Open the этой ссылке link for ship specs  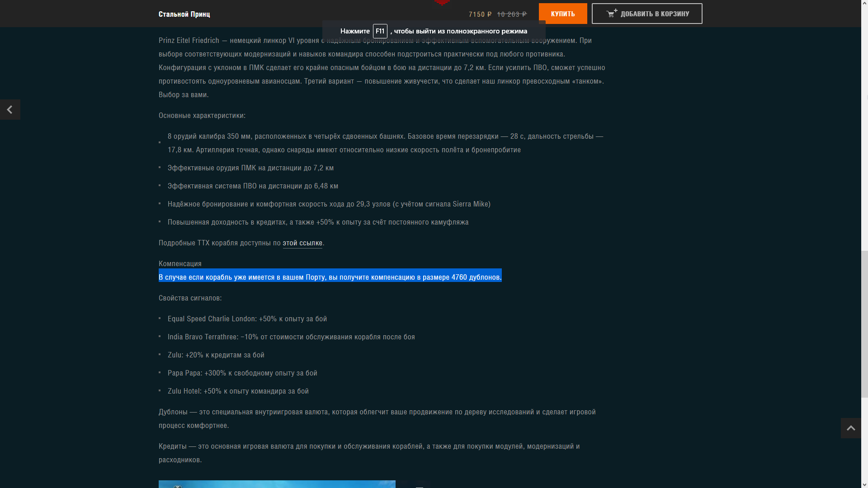point(302,243)
